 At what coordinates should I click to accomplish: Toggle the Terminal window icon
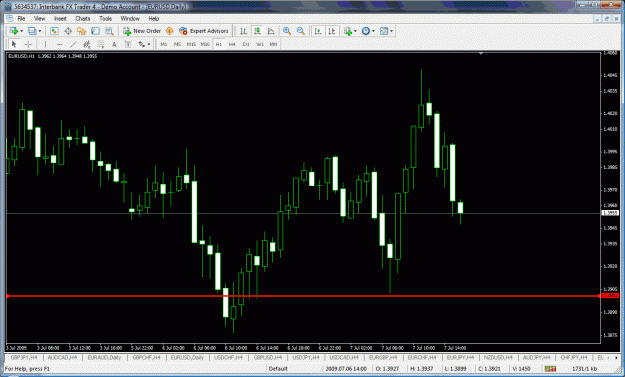tap(95, 31)
